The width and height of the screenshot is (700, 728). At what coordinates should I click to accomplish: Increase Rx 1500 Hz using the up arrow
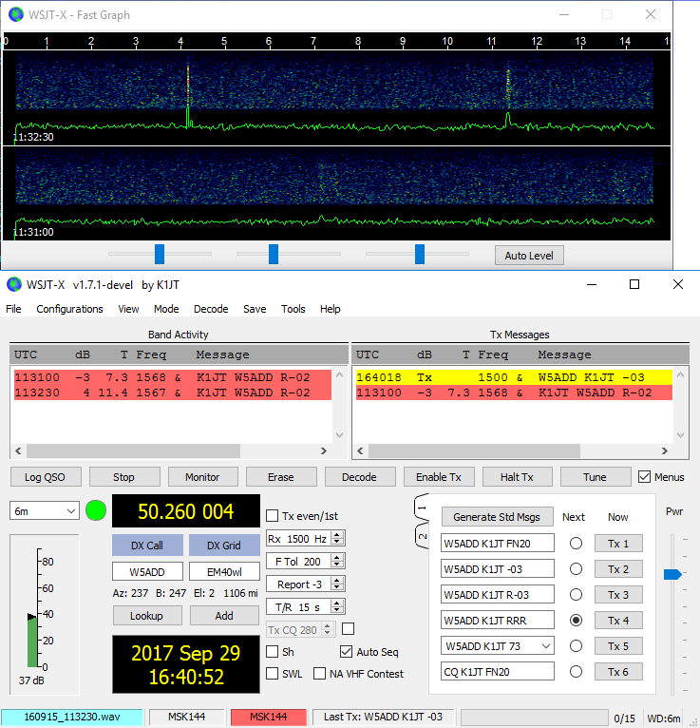coord(338,534)
